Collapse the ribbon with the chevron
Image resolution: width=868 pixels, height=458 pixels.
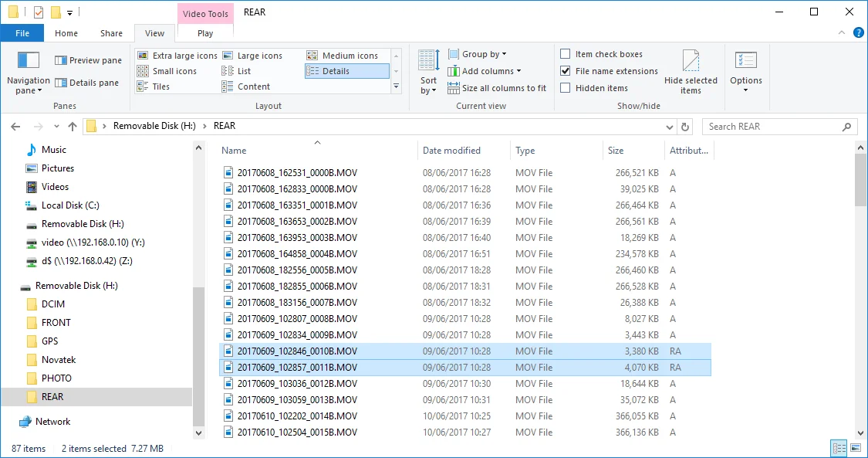point(842,32)
